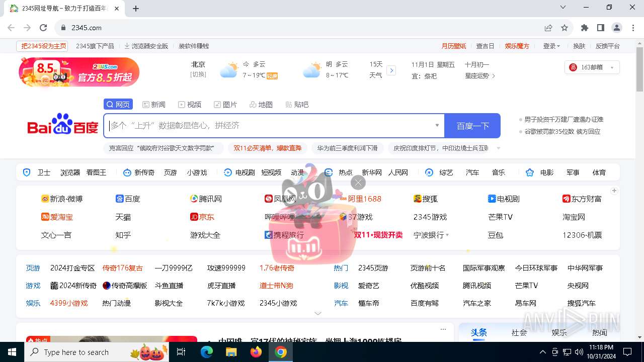The image size is (644, 362).
Task: Launch Microsoft Edge from the taskbar
Action: [x=207, y=352]
